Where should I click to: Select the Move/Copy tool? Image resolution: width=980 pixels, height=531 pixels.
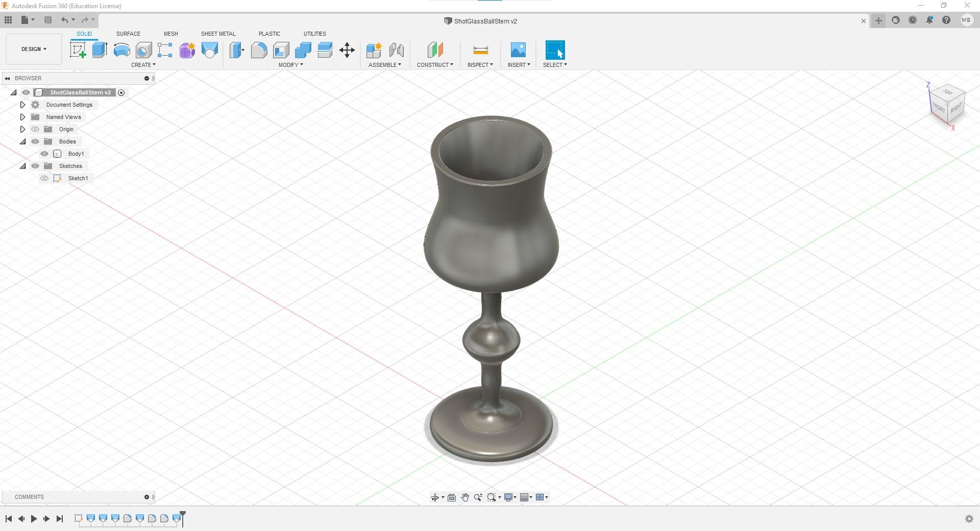point(347,50)
